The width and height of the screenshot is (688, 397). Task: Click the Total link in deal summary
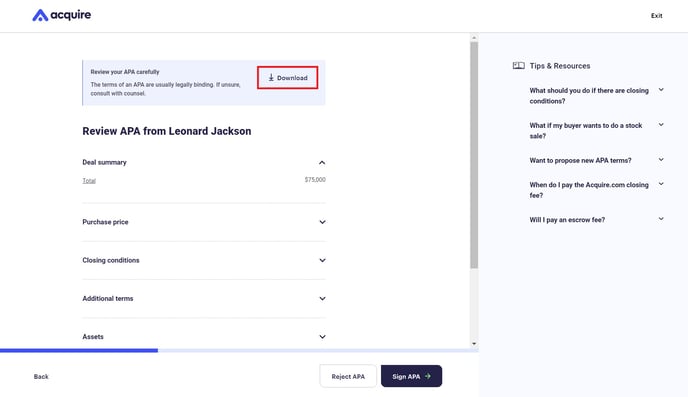point(89,181)
